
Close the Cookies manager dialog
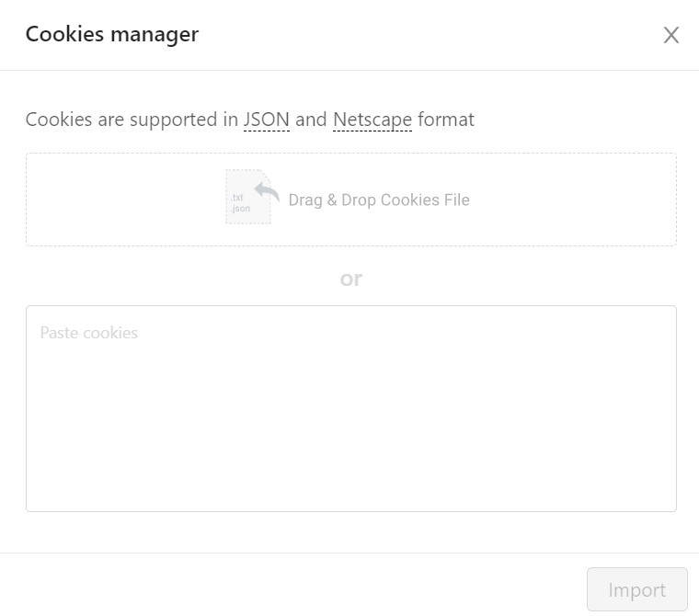[670, 35]
